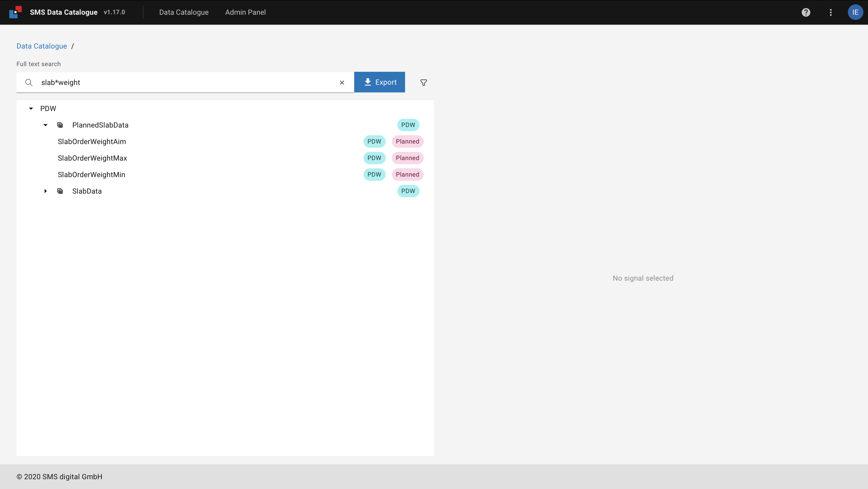Click the table icon next to PlannedSlabData
868x489 pixels.
[60, 125]
